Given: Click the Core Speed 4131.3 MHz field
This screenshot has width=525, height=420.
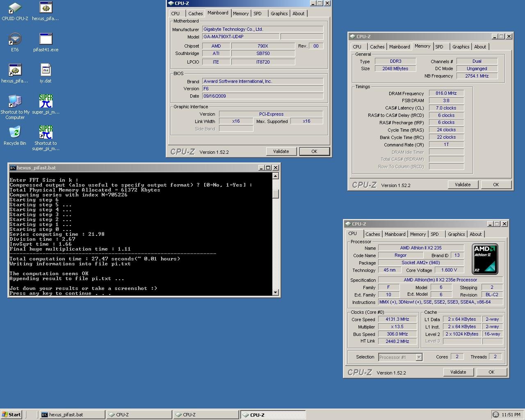Looking at the screenshot, I should [397, 319].
